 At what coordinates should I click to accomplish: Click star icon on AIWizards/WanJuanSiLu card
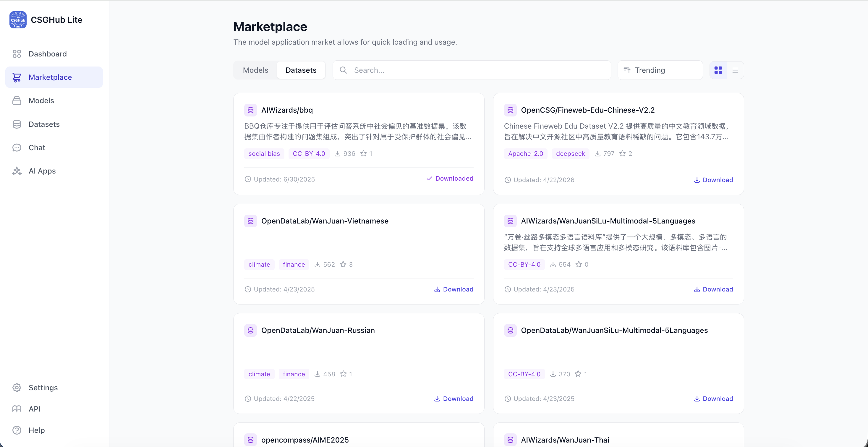[579, 264]
